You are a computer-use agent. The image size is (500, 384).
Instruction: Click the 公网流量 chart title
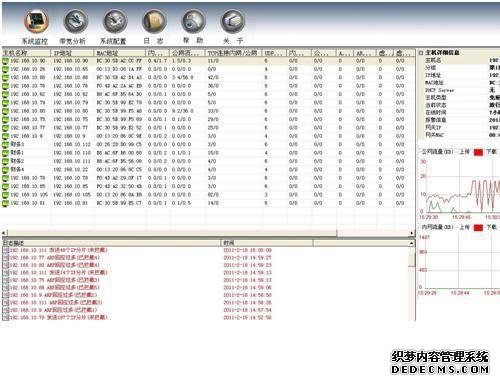(x=437, y=152)
